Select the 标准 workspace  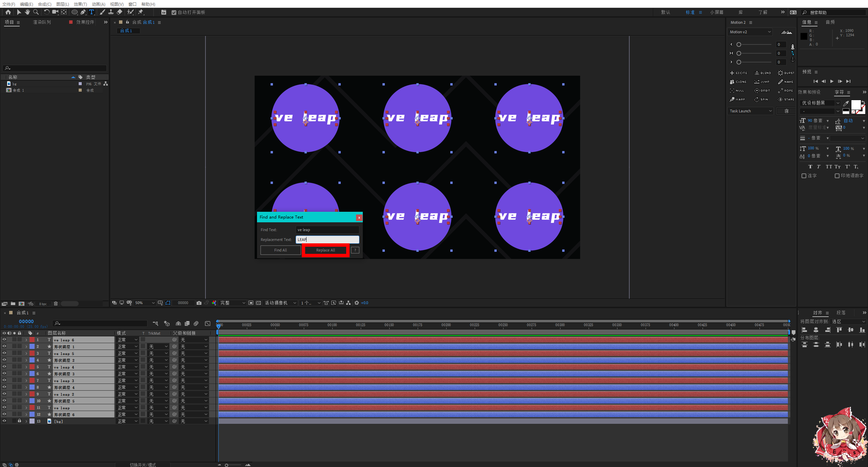[x=690, y=12]
